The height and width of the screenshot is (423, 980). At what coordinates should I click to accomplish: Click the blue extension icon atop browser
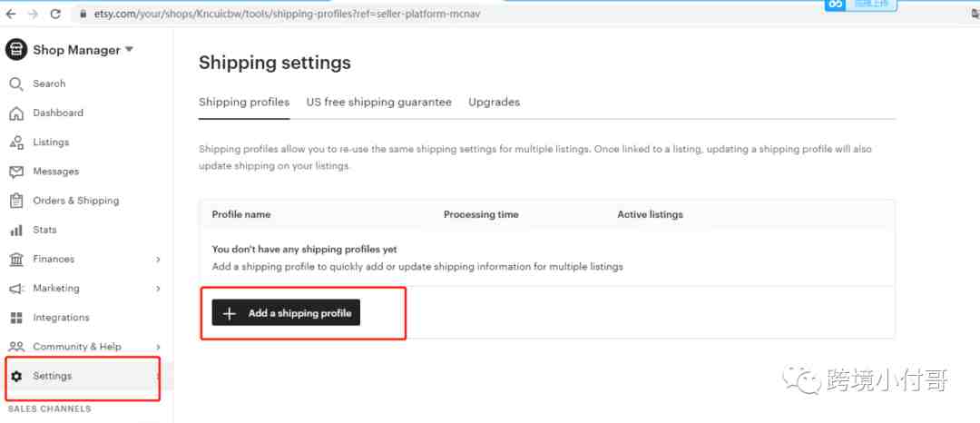pos(835,4)
